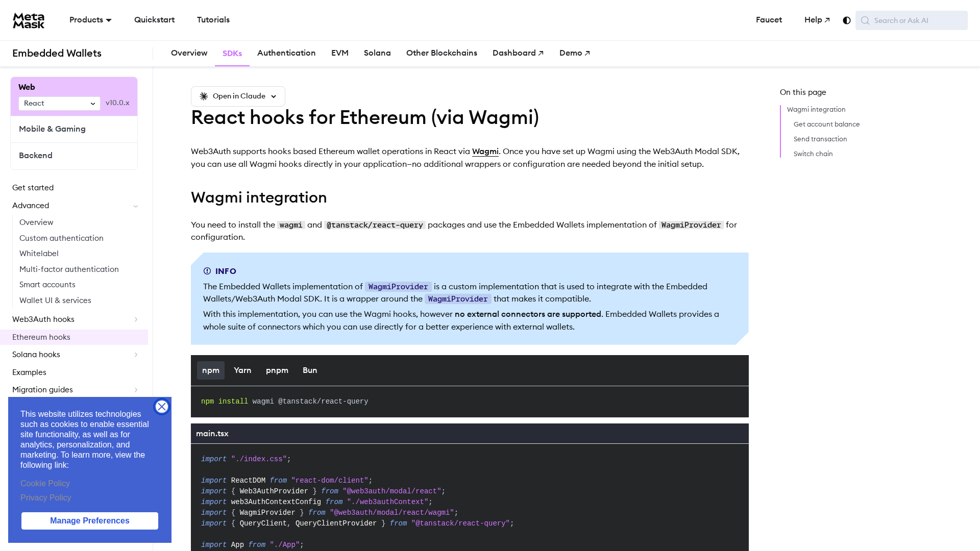Select Mobile & Gaming platform

click(74, 129)
